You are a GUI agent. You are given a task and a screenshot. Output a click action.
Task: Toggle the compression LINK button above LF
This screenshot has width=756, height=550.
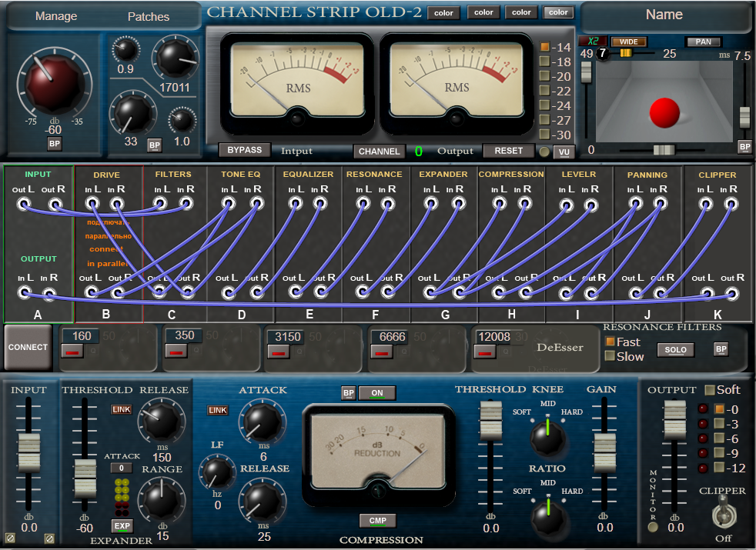coord(217,410)
